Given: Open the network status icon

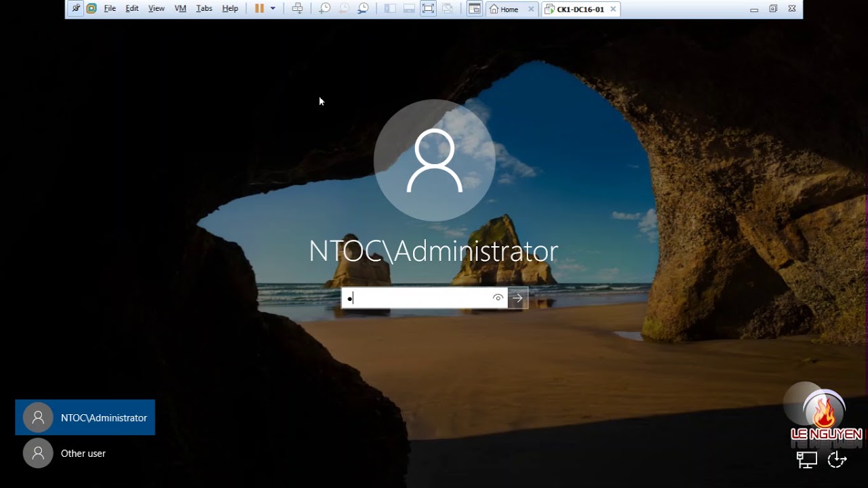Looking at the screenshot, I should click(x=806, y=460).
